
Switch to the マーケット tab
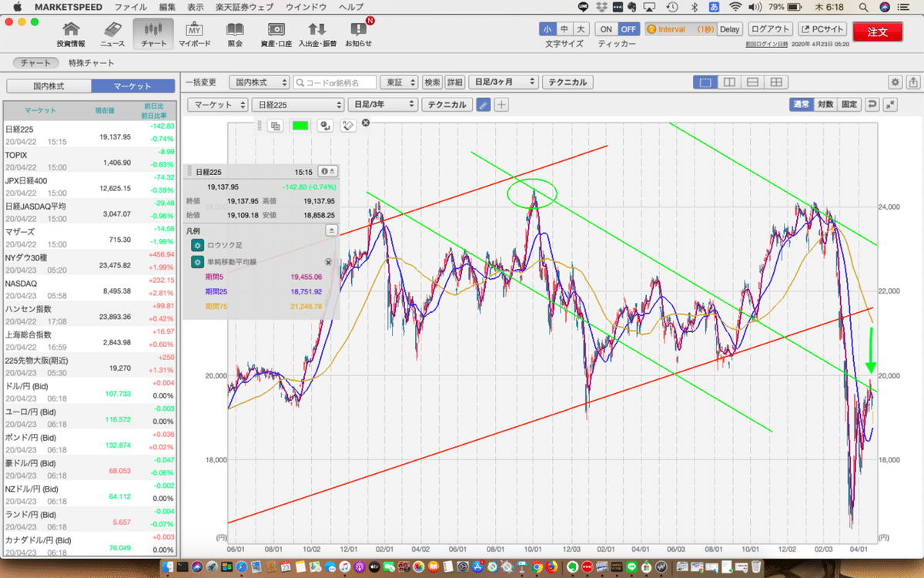(x=132, y=86)
